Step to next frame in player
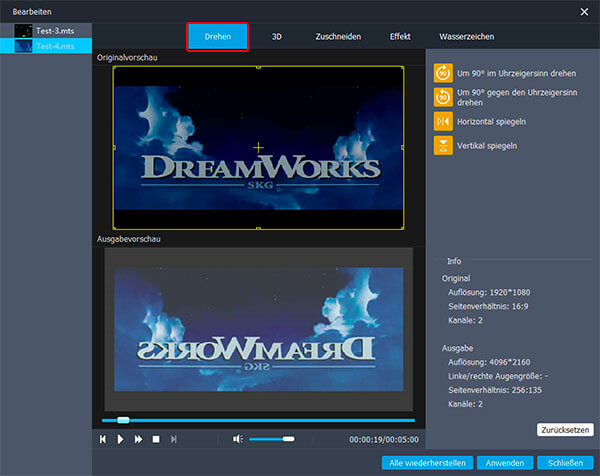Viewport: 600px width, 476px height. (174, 439)
